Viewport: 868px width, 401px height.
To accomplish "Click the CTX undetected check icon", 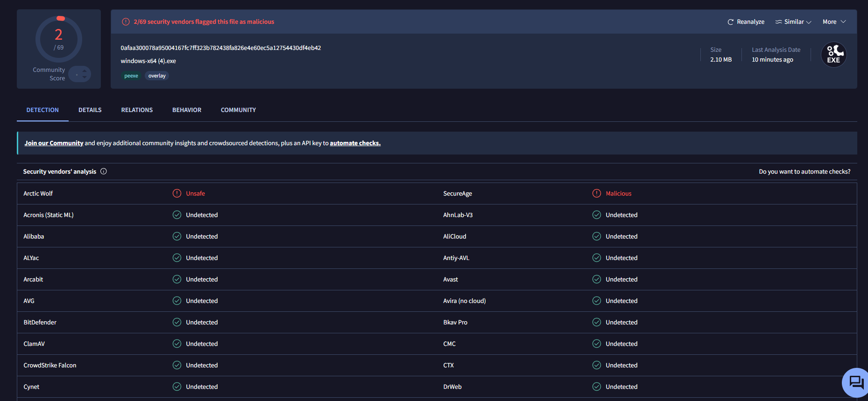I will pos(597,365).
